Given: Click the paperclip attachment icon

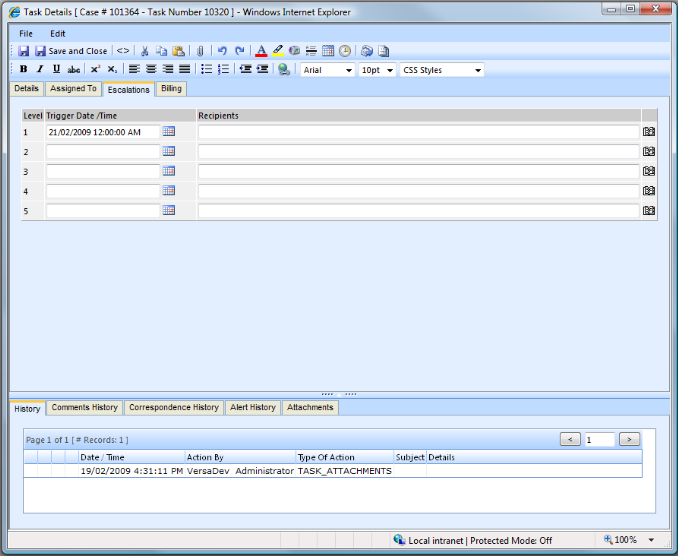Looking at the screenshot, I should coord(200,51).
